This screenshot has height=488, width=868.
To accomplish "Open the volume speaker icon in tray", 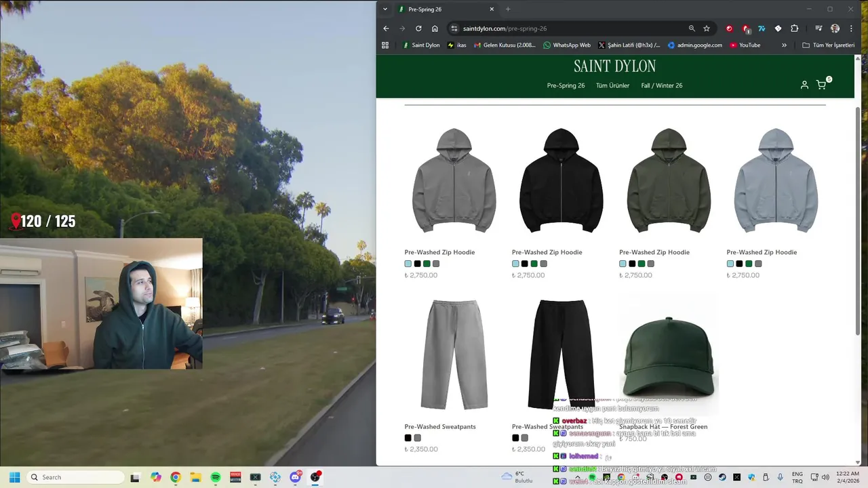I will click(825, 477).
